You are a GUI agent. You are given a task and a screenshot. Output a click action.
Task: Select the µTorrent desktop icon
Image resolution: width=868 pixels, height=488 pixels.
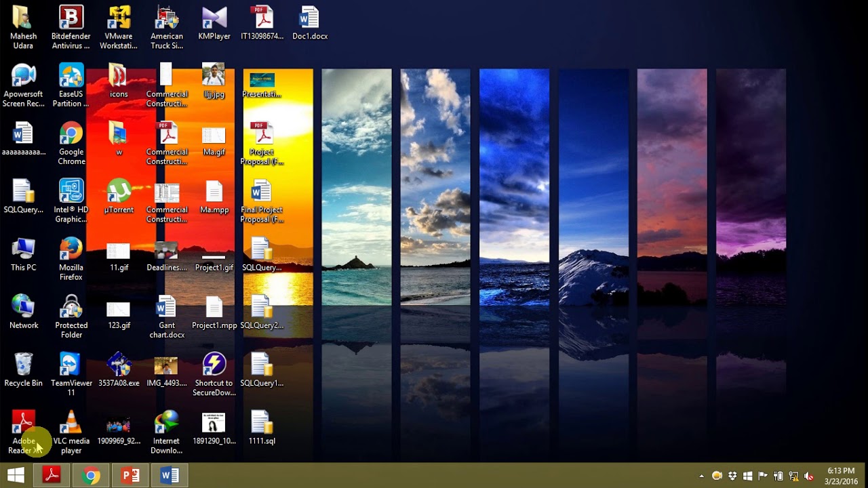[x=119, y=197]
